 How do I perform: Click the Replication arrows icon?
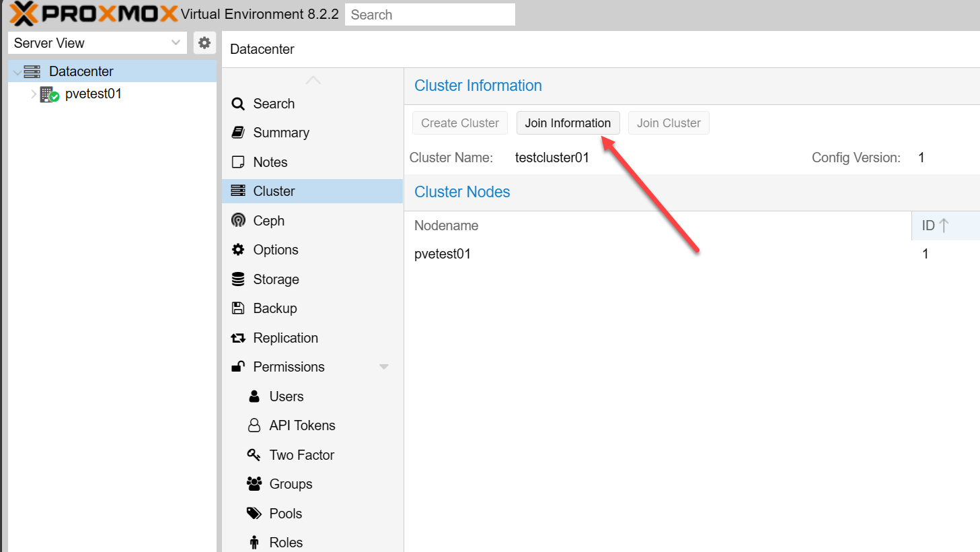238,338
